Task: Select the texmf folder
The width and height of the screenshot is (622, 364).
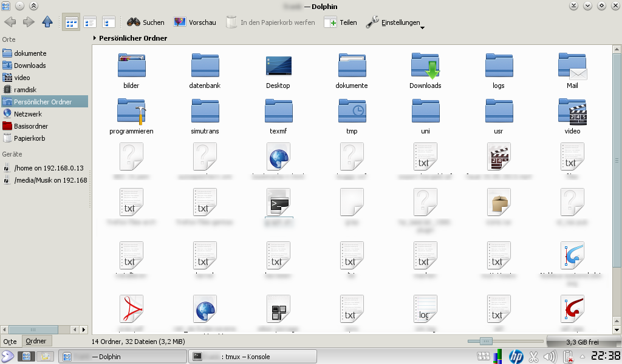Action: pyautogui.click(x=278, y=116)
